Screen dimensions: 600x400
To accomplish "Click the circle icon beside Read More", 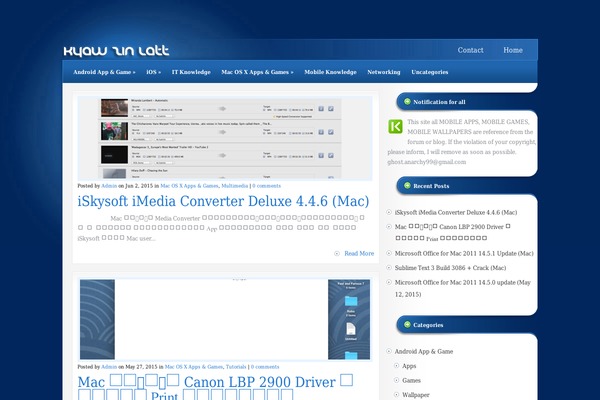I will point(337,253).
